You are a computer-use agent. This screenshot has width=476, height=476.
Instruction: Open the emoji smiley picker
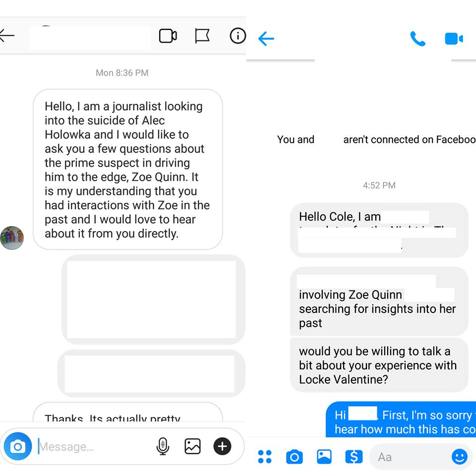pos(460,457)
